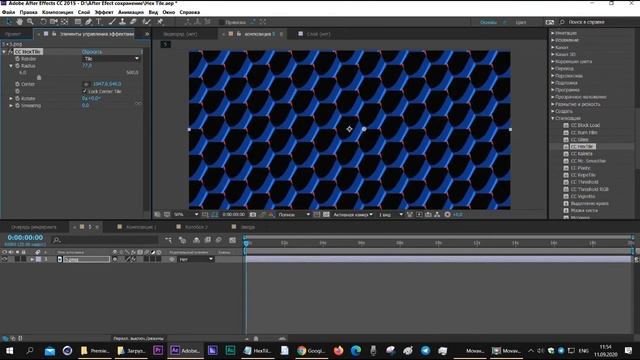The image size is (640, 360).
Task: Switch to the Проект panel tab
Action: [13, 34]
